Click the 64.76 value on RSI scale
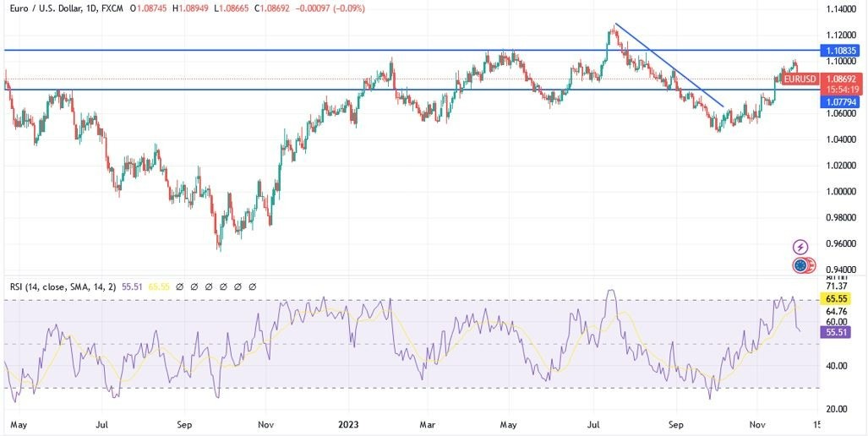868x436 pixels. tap(837, 311)
